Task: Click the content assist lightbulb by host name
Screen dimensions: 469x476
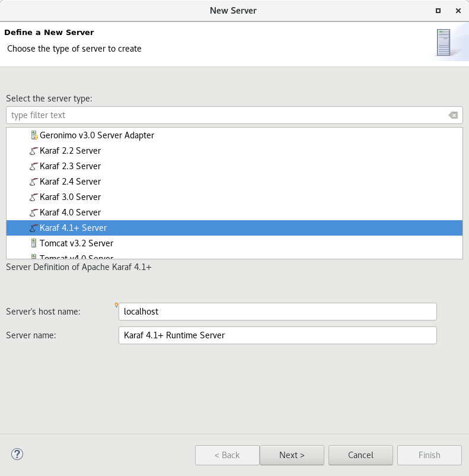Action: (117, 305)
